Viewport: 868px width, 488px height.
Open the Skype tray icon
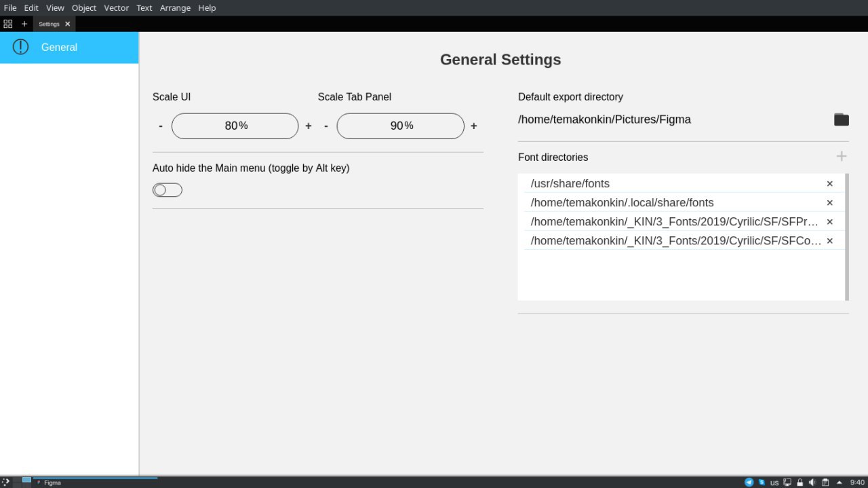(762, 483)
